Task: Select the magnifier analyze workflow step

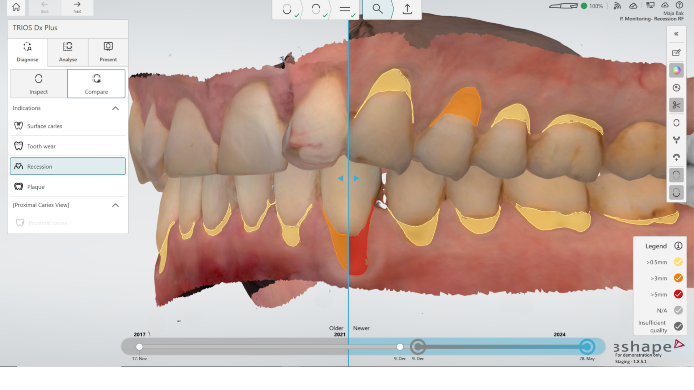Action: tap(378, 9)
